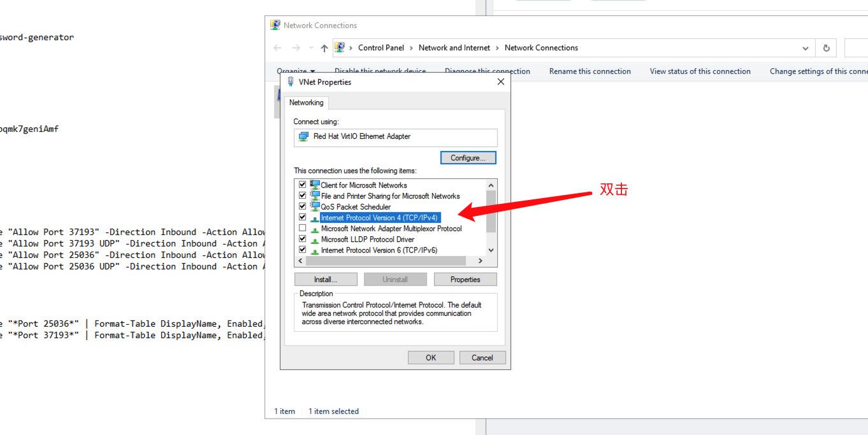Image resolution: width=868 pixels, height=435 pixels.
Task: Select Microsoft Network Adapter Multiplexor Protocol row
Action: pyautogui.click(x=391, y=229)
